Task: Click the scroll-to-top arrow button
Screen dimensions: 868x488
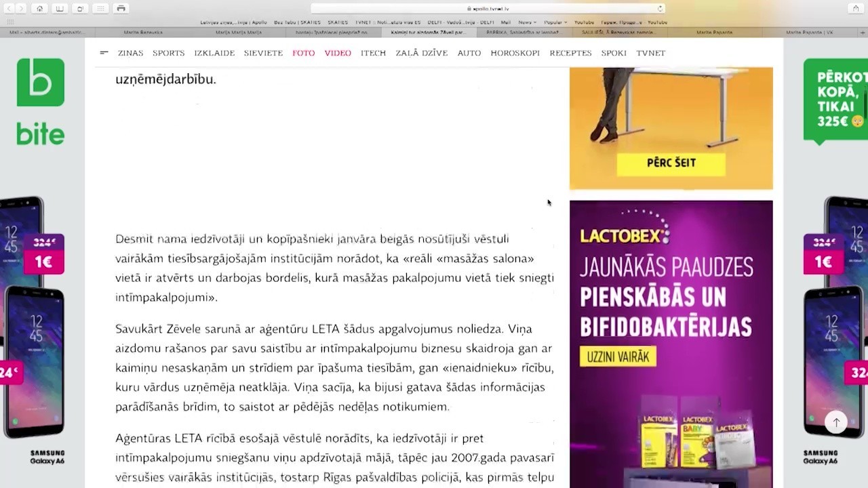Action: [x=836, y=422]
